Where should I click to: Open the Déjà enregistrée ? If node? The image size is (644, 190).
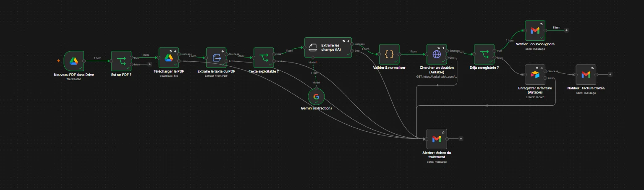coord(484,54)
